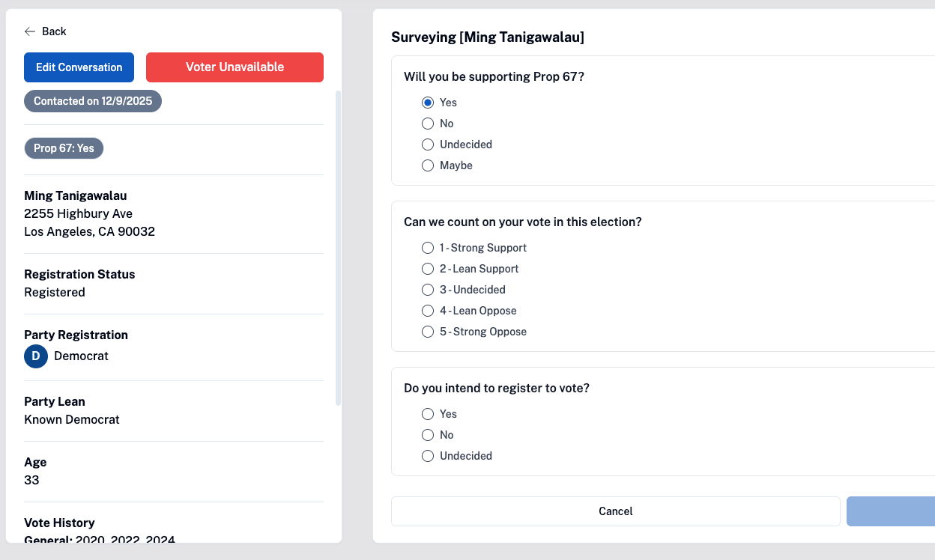The image size is (935, 560).
Task: Select 1 - Strong Support option
Action: click(x=428, y=248)
